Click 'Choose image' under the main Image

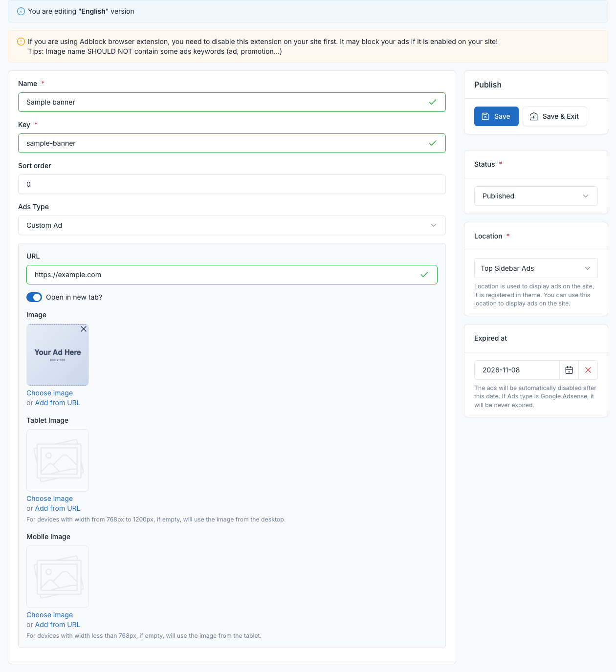point(49,393)
